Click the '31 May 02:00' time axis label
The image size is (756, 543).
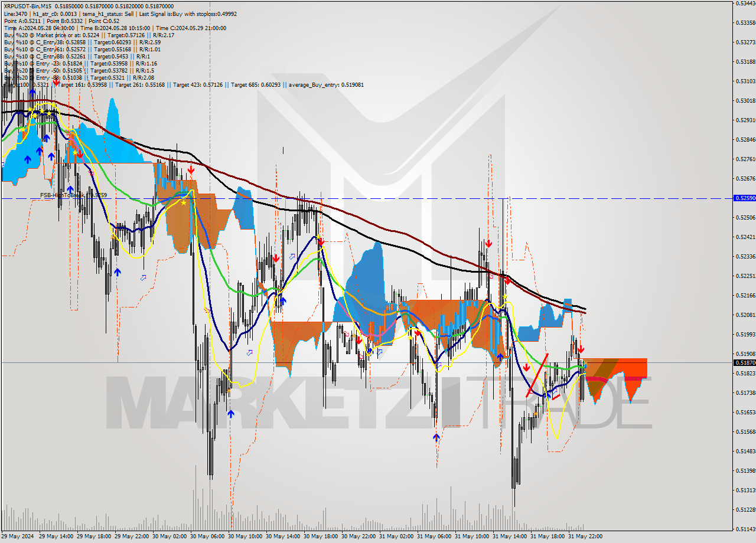[x=396, y=537]
